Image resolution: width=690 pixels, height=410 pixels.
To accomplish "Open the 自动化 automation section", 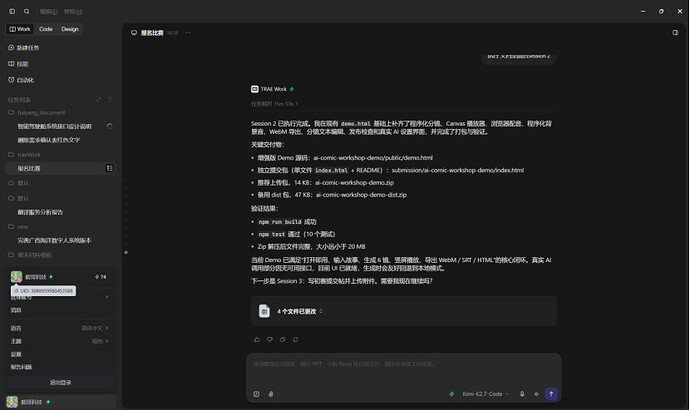I will [x=21, y=80].
